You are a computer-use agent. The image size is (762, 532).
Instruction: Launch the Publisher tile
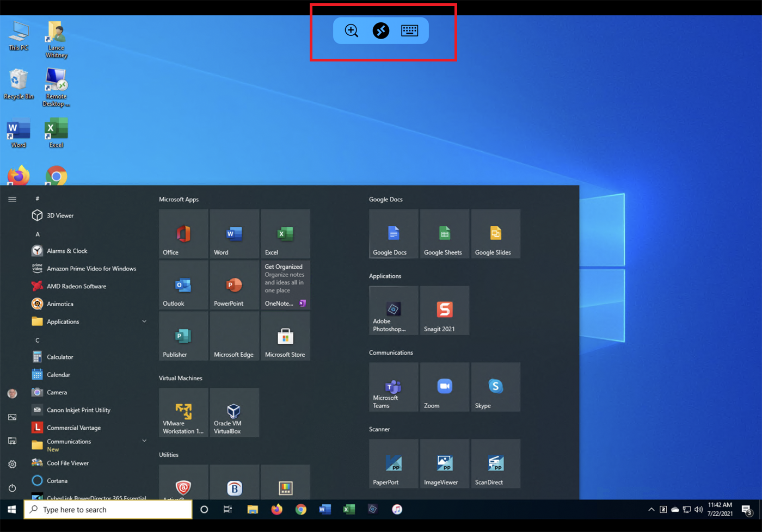point(183,336)
